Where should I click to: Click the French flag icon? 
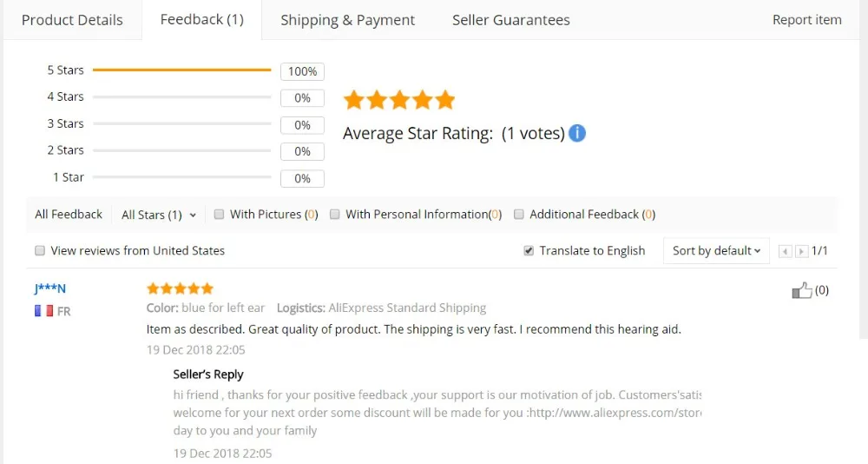point(43,311)
